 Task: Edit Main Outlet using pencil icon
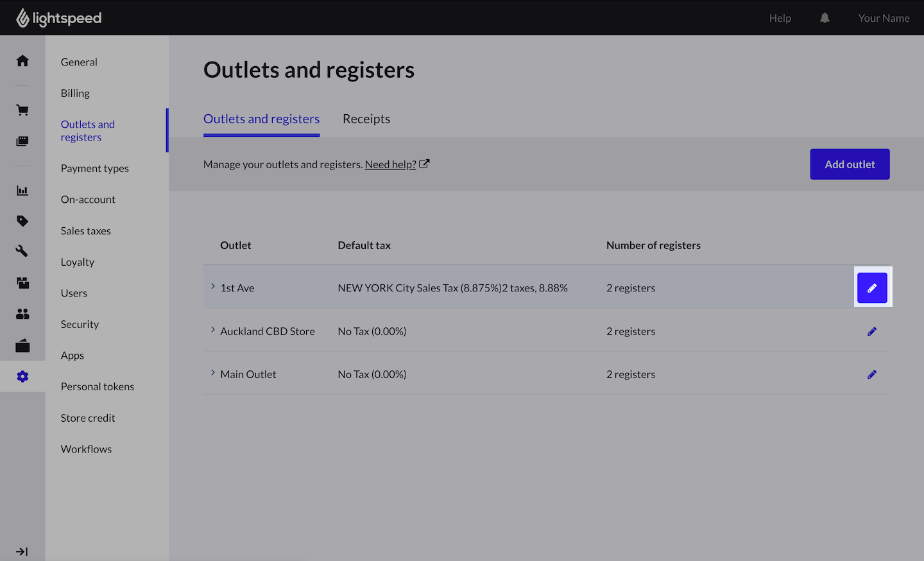(872, 375)
